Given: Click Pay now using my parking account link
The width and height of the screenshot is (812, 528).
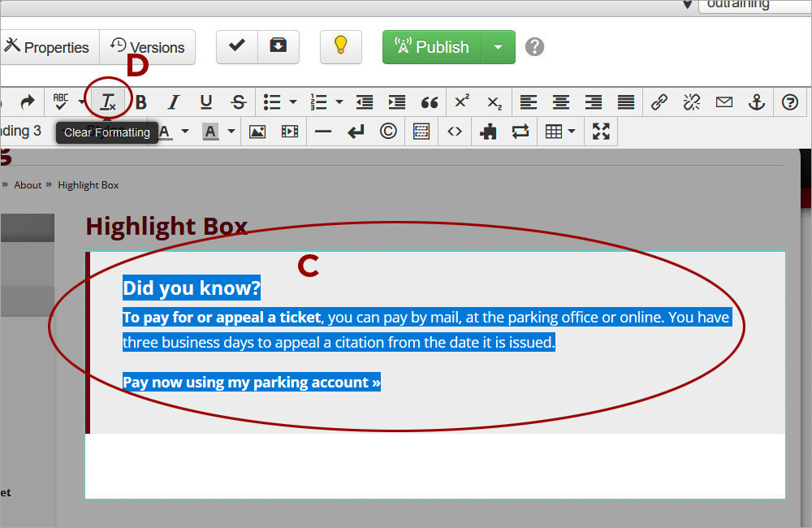Looking at the screenshot, I should coord(252,382).
